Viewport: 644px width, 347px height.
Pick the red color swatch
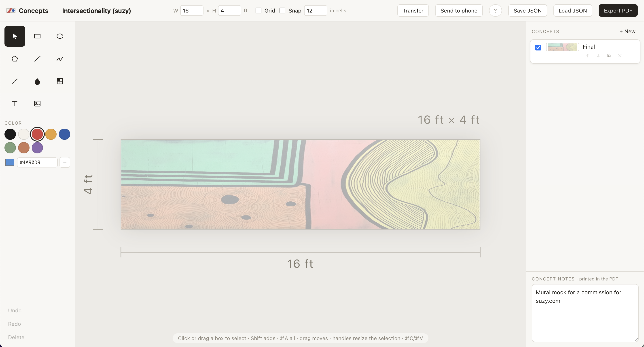click(x=37, y=134)
